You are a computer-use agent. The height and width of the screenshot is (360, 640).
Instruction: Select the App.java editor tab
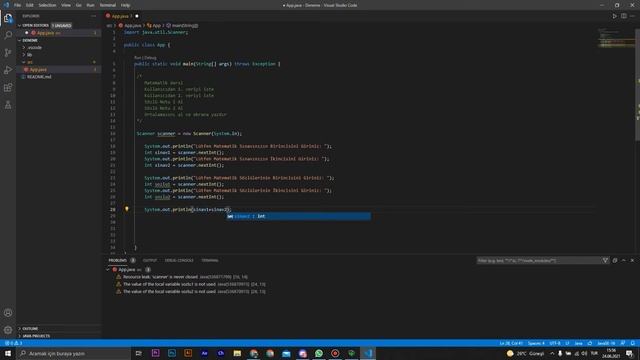(122, 16)
